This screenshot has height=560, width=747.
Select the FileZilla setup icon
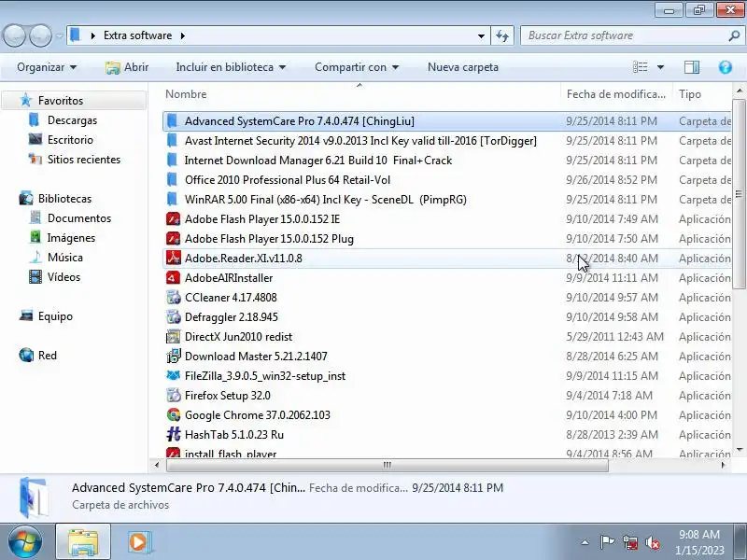tap(173, 376)
